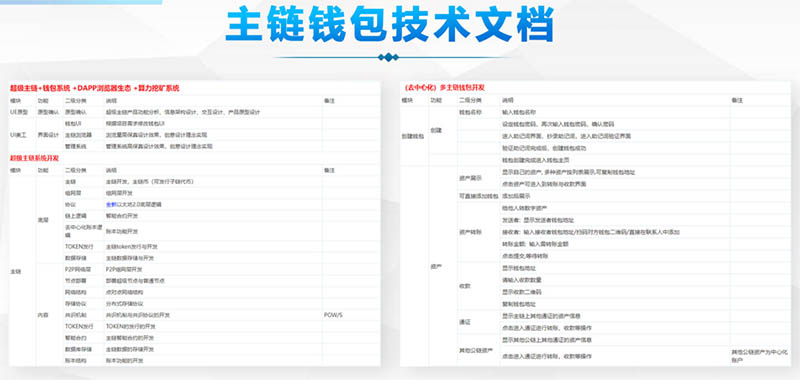This screenshot has width=800, height=380.
Task: Select the 资产展示 category cell
Action: pos(469,178)
